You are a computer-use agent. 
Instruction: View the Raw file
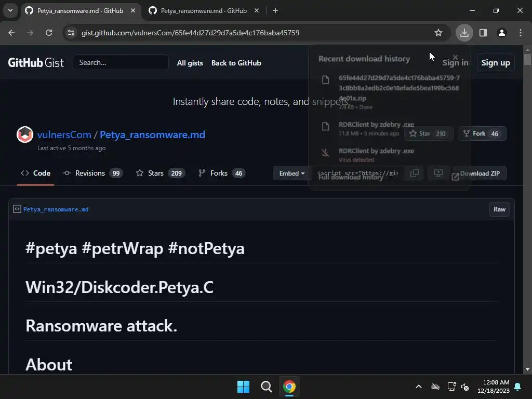coord(499,209)
